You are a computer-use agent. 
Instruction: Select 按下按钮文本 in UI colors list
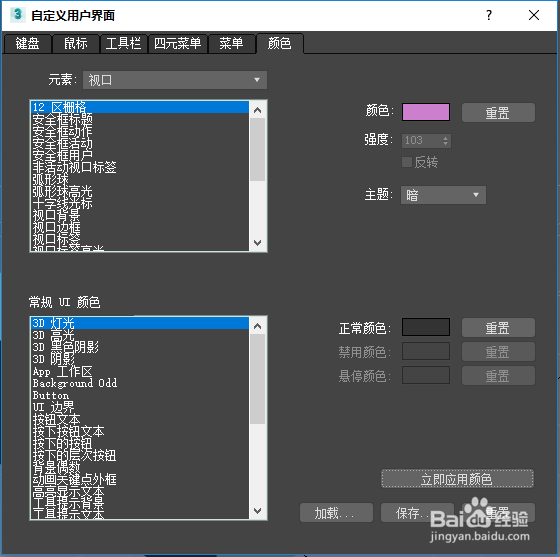[x=140, y=431]
